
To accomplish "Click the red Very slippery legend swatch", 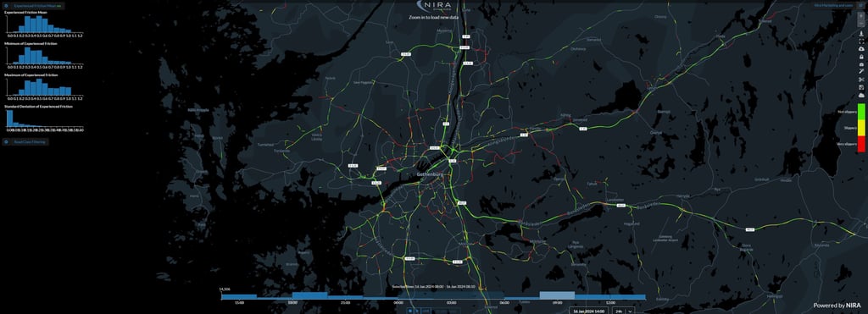I will [861, 144].
